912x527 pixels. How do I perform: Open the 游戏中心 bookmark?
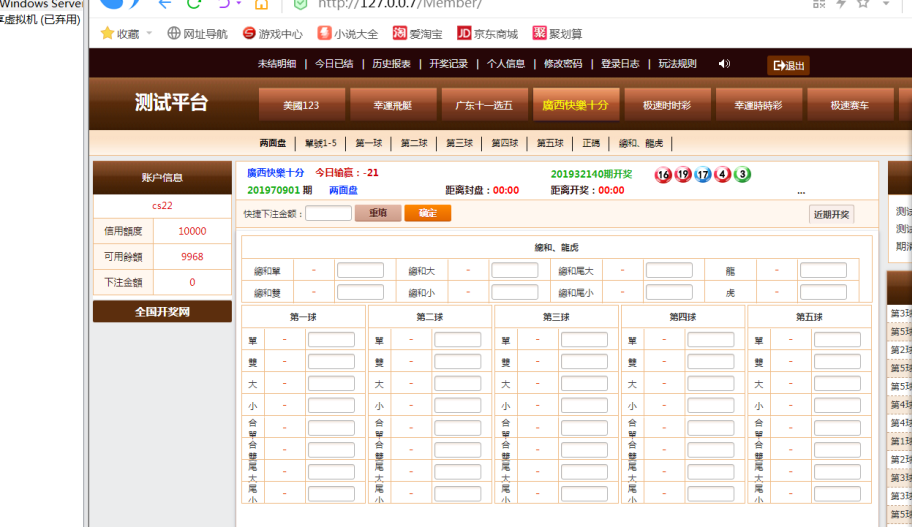point(272,34)
